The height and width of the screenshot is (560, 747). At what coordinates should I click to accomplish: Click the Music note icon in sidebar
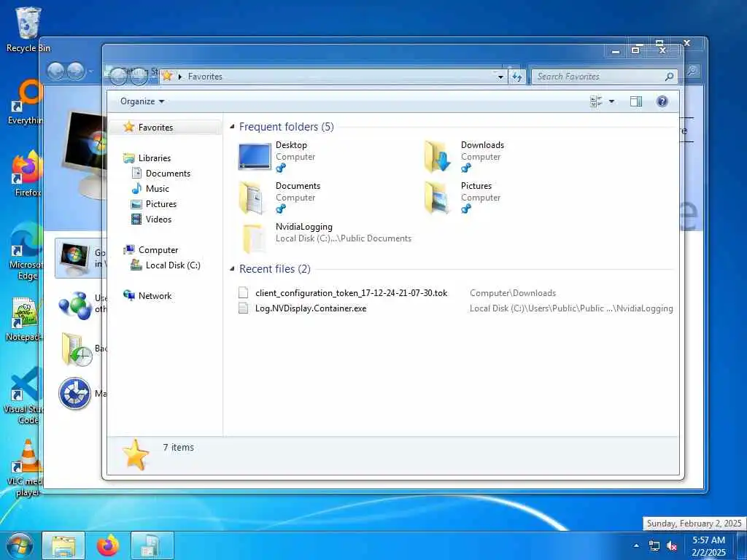click(x=136, y=188)
